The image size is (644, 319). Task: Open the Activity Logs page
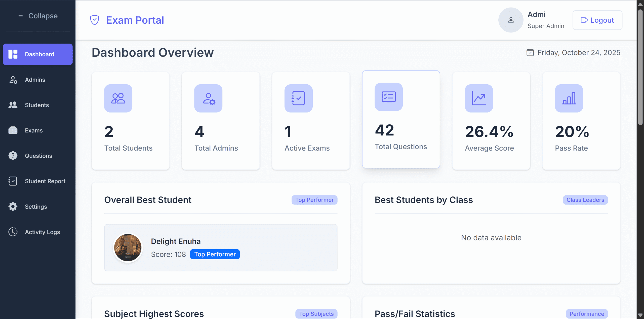click(42, 232)
